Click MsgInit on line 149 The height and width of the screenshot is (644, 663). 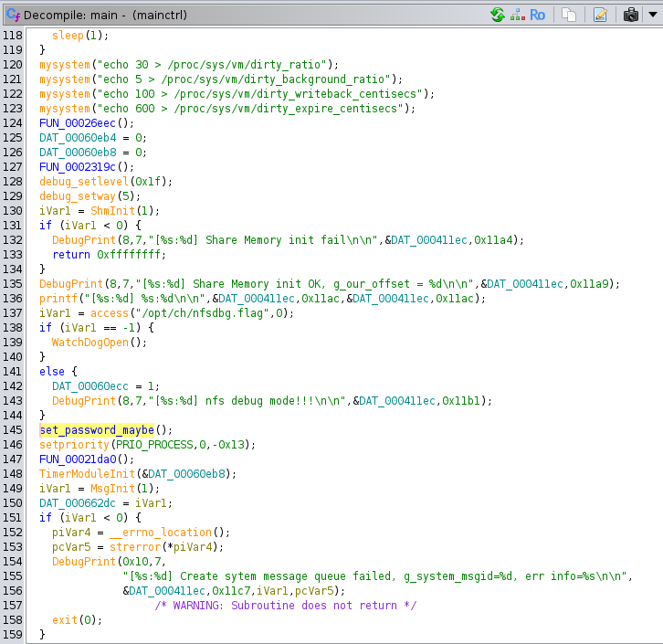click(x=112, y=489)
